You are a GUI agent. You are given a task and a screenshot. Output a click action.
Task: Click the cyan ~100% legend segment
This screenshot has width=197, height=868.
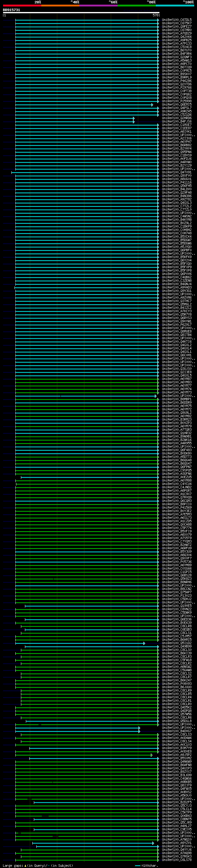175,6
